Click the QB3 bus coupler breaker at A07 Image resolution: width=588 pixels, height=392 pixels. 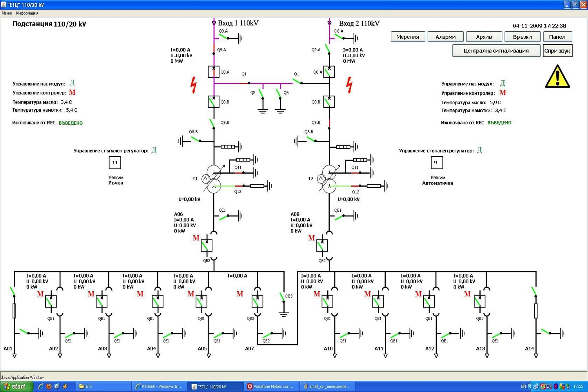click(x=257, y=301)
